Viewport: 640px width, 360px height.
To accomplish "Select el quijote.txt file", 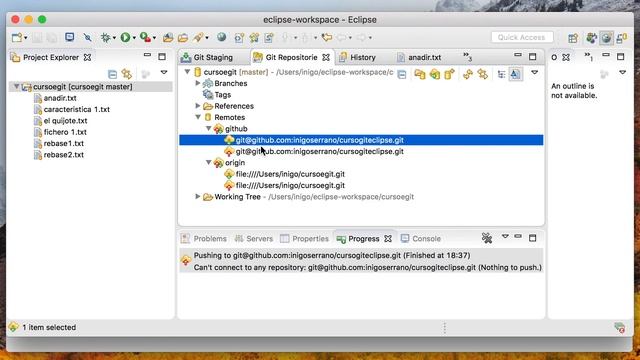I will coord(65,121).
